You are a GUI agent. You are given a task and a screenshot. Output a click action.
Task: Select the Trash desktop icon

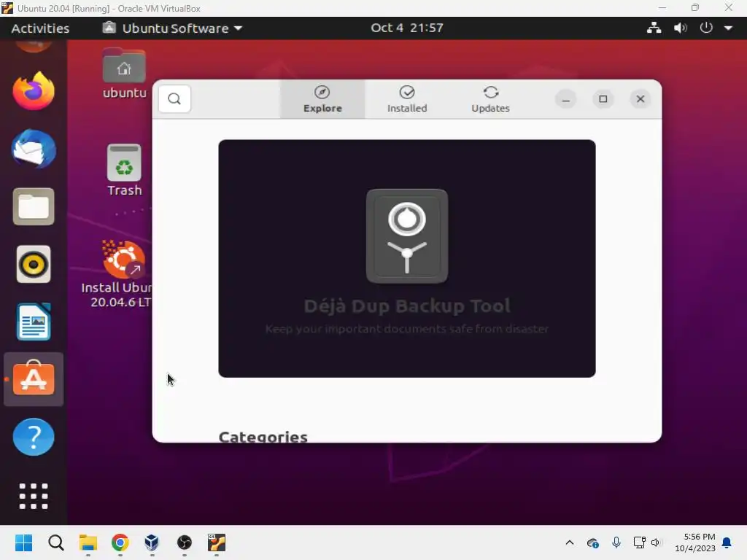(x=124, y=171)
